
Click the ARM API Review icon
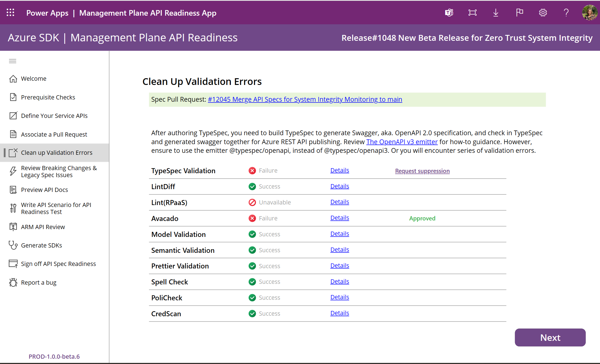(13, 227)
